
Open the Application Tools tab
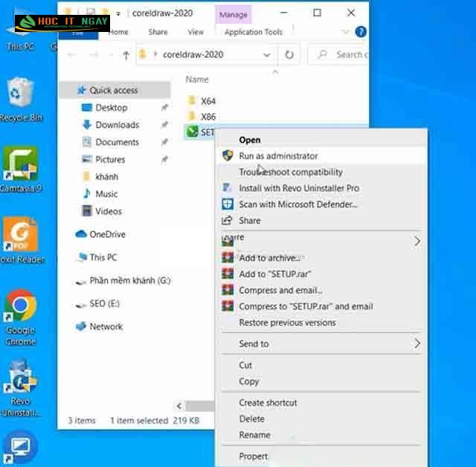tap(254, 32)
